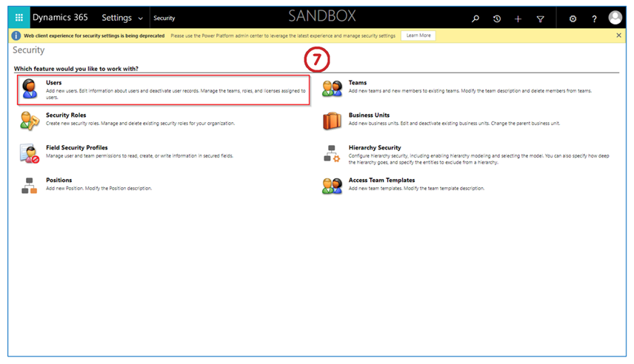Click the Users feature icon

(30, 89)
